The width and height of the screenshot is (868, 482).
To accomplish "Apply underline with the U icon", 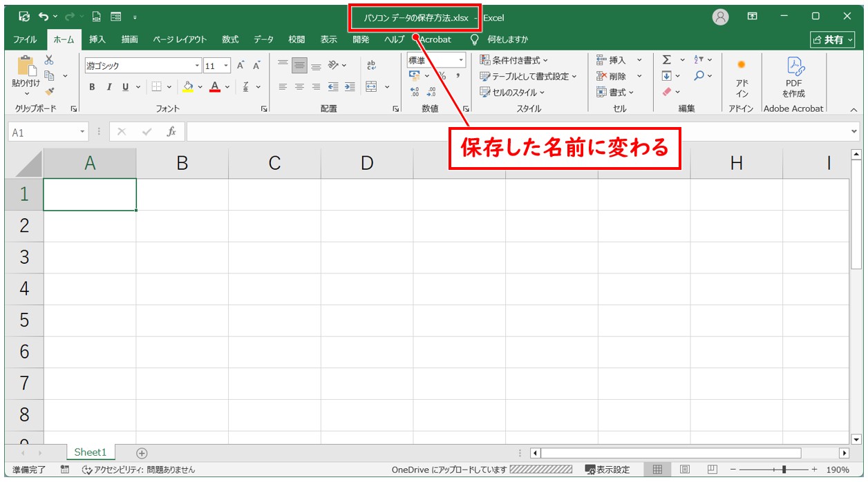I will (127, 87).
